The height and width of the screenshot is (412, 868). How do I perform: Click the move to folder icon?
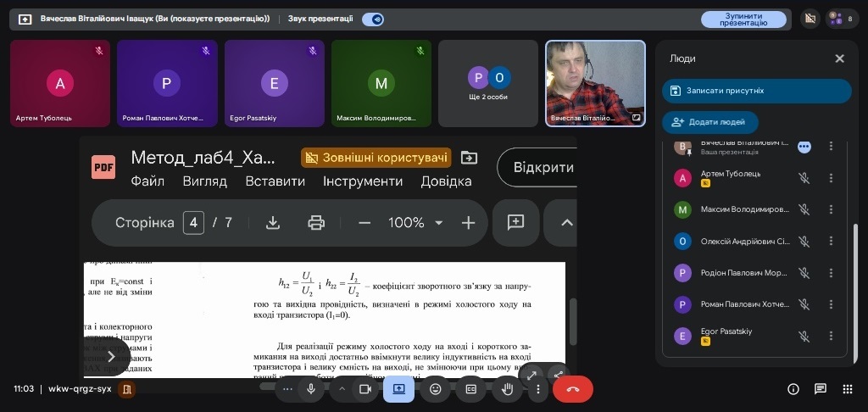pyautogui.click(x=468, y=158)
